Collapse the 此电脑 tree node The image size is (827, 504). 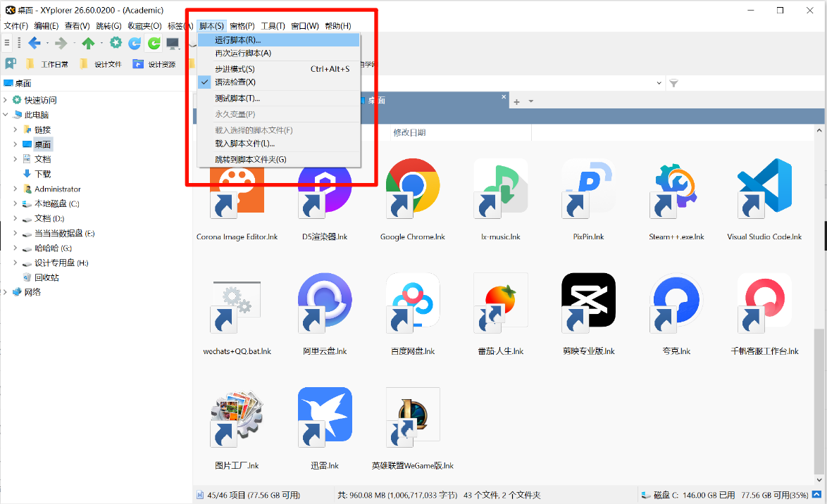coord(5,115)
